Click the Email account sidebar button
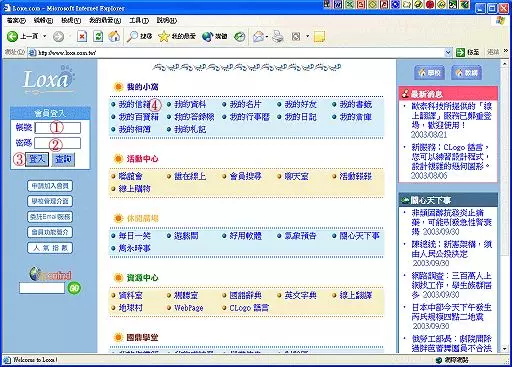This screenshot has width=512, height=367. coord(50,217)
